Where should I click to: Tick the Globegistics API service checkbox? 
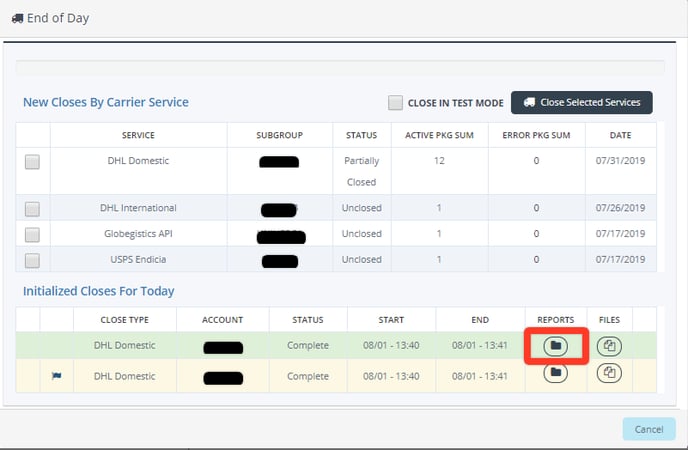[x=32, y=234]
